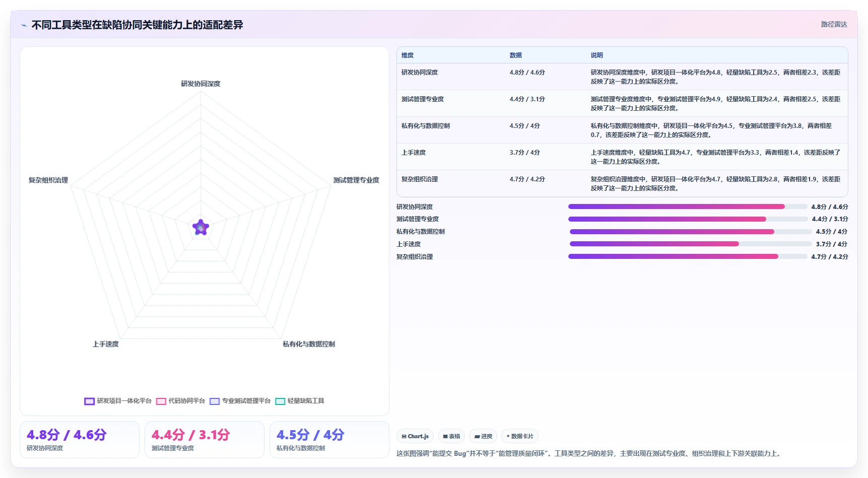Click the 上手速度 progress bar
The height and width of the screenshot is (478, 868).
(x=691, y=244)
